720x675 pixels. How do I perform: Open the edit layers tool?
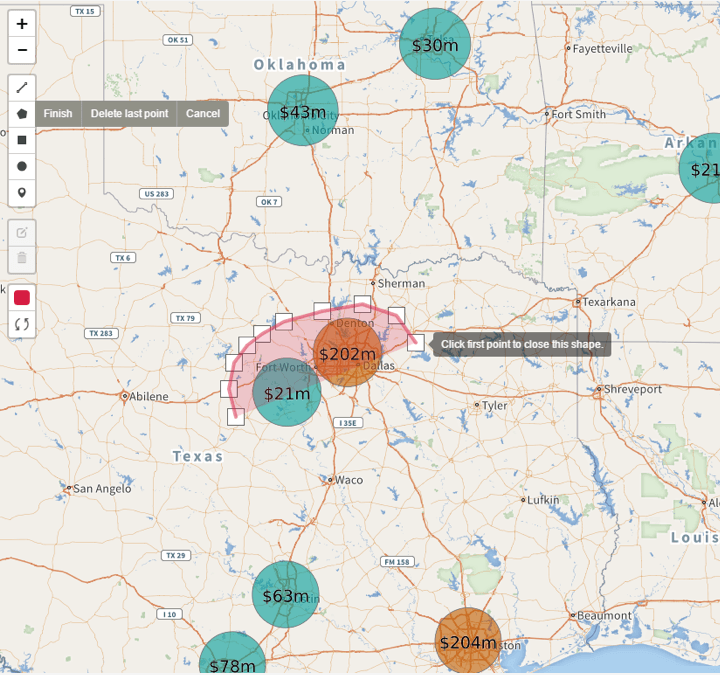coord(22,233)
